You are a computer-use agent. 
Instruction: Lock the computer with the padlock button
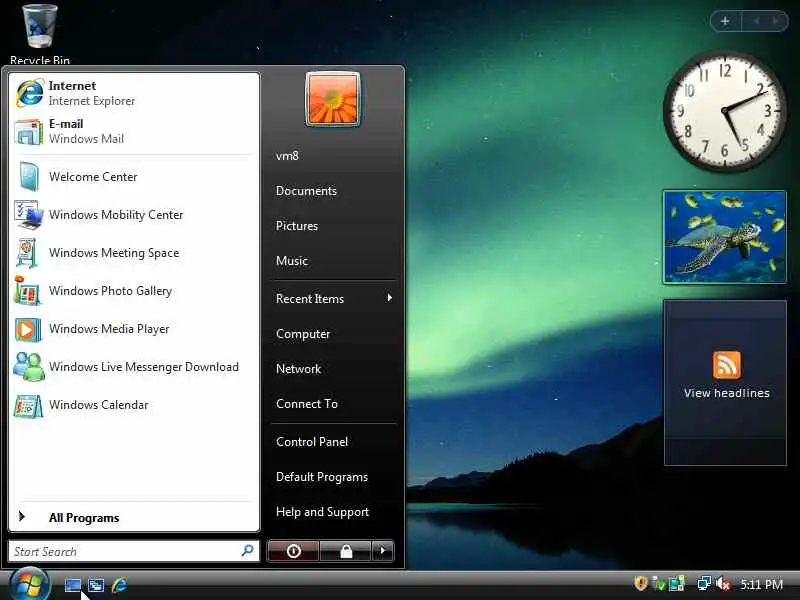346,551
